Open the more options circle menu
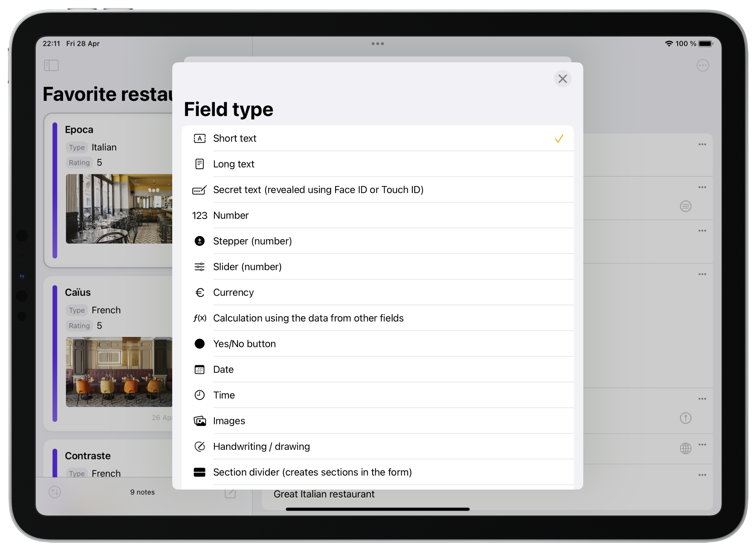 click(702, 65)
